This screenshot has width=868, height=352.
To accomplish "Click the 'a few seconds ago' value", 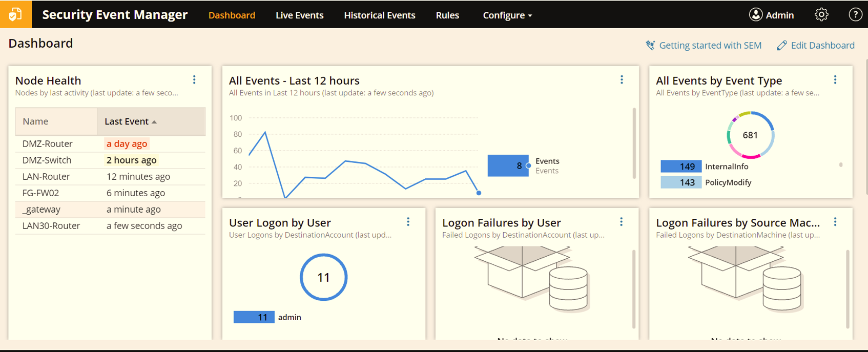I will click(x=144, y=226).
